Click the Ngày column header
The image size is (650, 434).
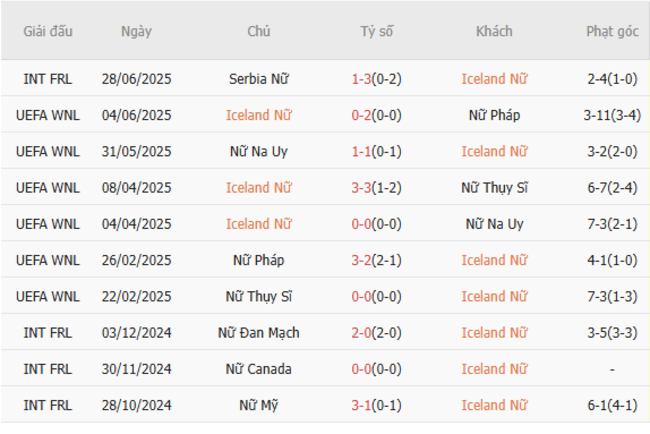click(x=136, y=31)
